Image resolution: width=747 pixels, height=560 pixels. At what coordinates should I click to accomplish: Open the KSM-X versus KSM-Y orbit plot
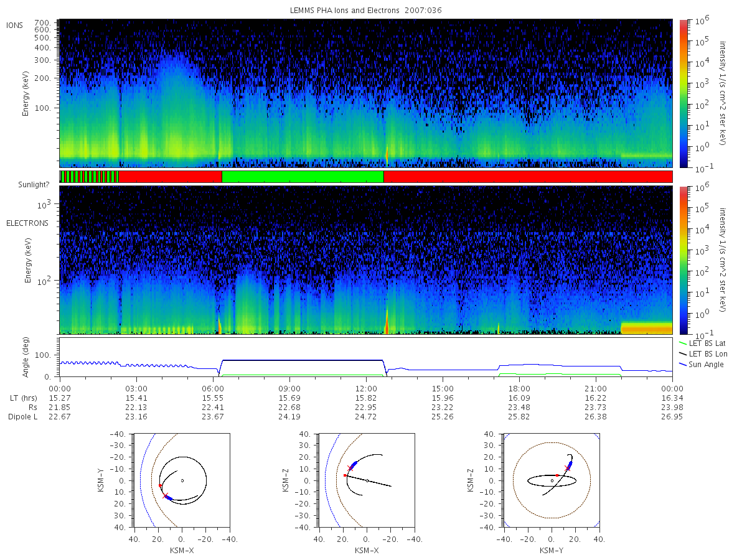(x=181, y=480)
